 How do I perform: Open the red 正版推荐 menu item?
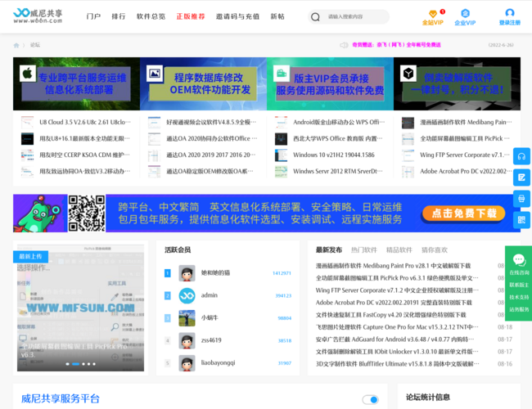point(191,16)
